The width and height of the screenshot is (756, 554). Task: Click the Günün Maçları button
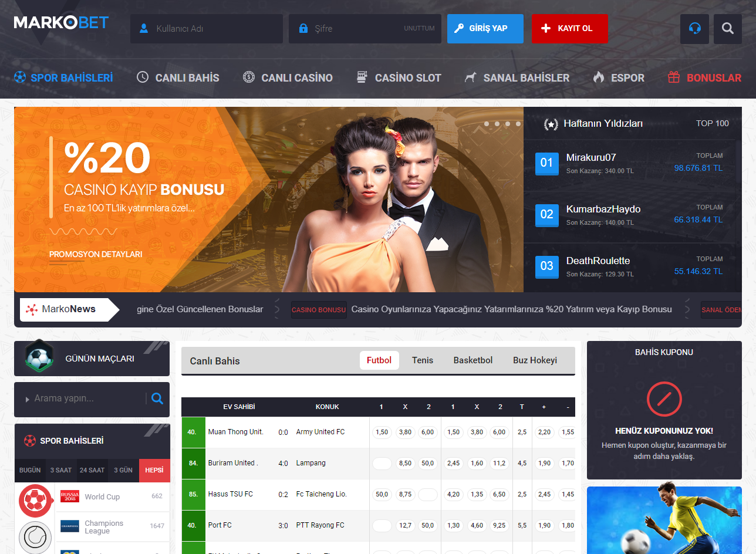(x=92, y=359)
